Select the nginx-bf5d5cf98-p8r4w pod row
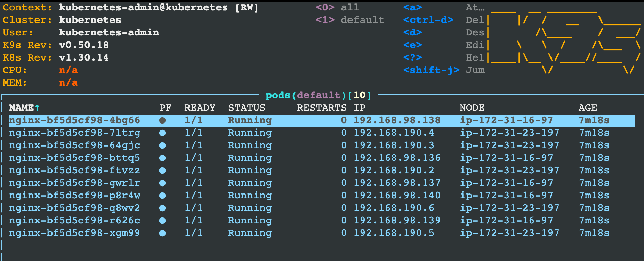This screenshot has height=261, width=644. click(74, 196)
